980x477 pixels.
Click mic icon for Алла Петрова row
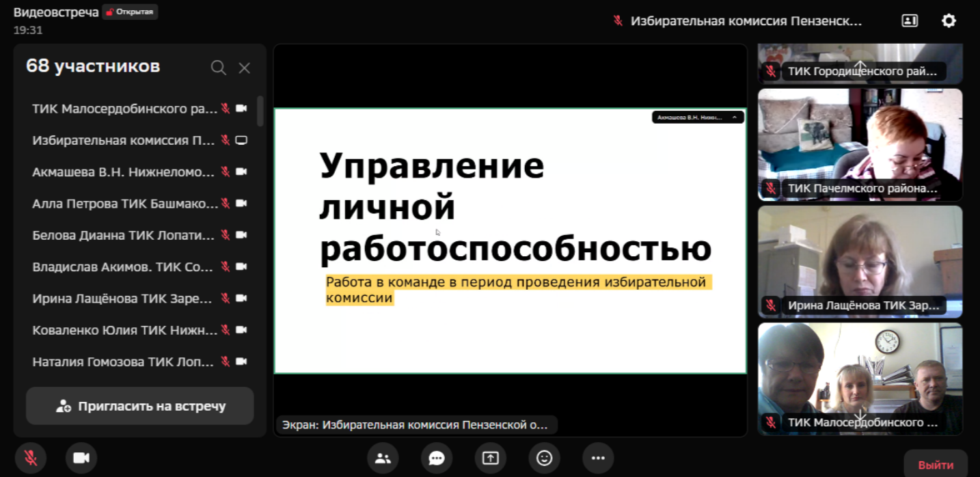coord(225,203)
